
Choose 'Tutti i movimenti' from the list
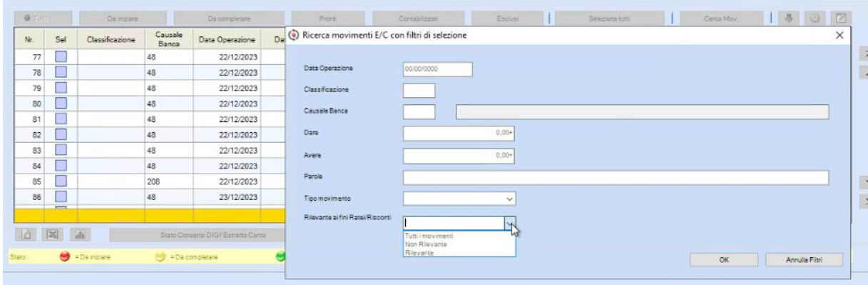click(x=429, y=236)
